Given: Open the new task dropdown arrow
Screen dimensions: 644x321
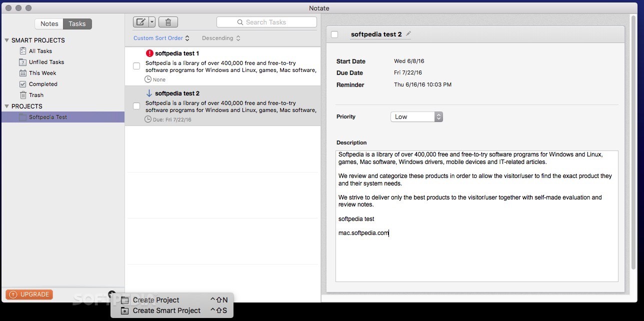Looking at the screenshot, I should [x=152, y=22].
